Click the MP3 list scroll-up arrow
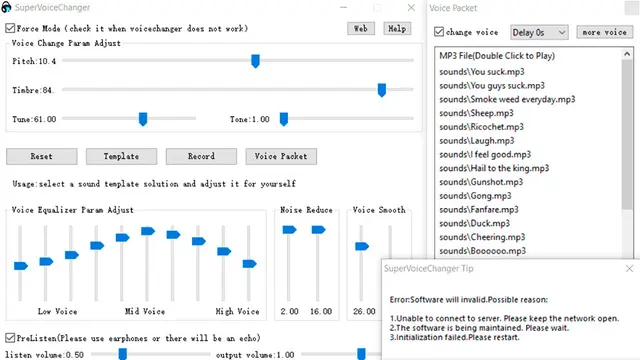Viewport: 640px width, 360px height. (x=627, y=54)
